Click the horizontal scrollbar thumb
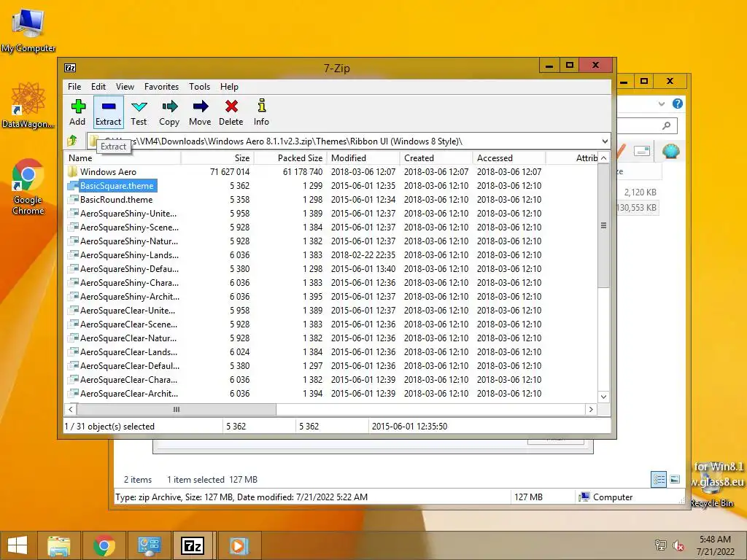The image size is (747, 560). 177,410
